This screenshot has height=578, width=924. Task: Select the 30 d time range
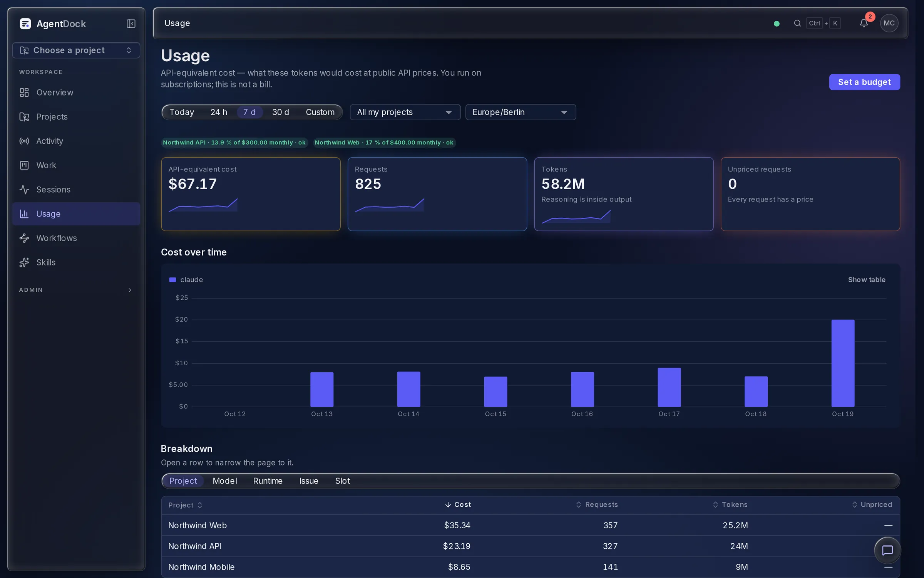[x=281, y=112]
